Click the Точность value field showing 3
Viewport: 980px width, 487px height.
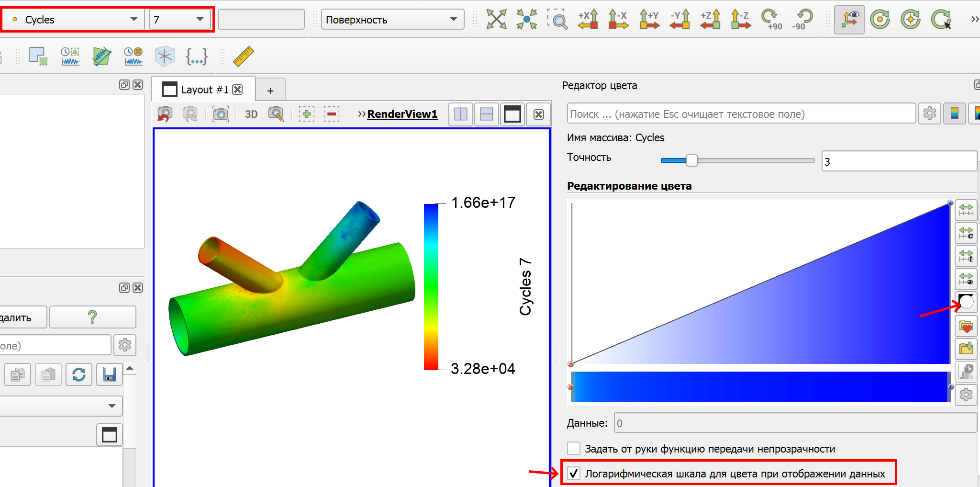(x=899, y=161)
